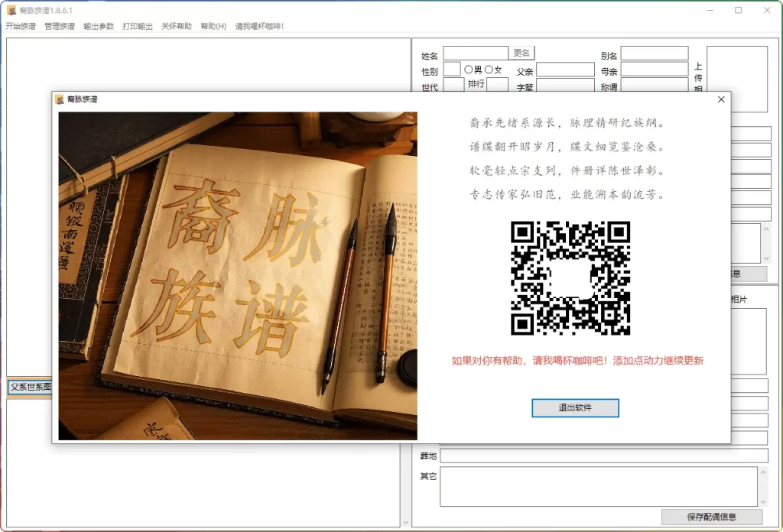Click the QR code image in the dialog
783x532 pixels.
pos(570,278)
